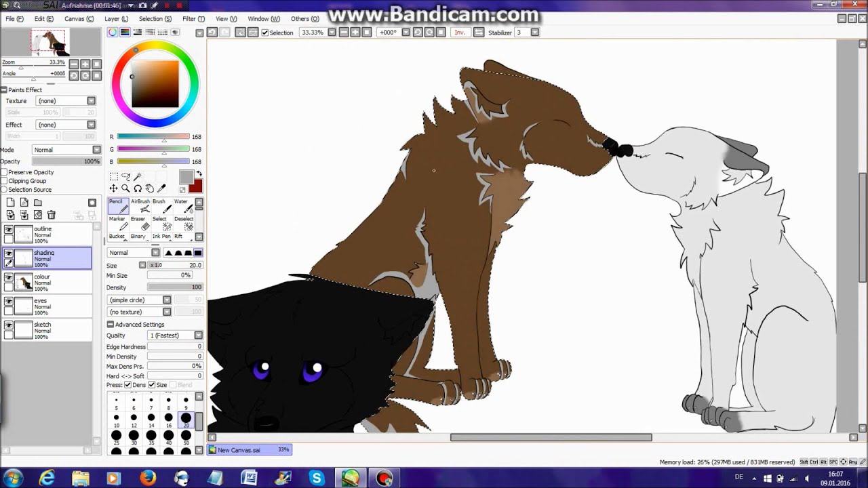The width and height of the screenshot is (868, 488).
Task: Open the zoom percentage dropdown 33.33%
Action: tap(332, 32)
